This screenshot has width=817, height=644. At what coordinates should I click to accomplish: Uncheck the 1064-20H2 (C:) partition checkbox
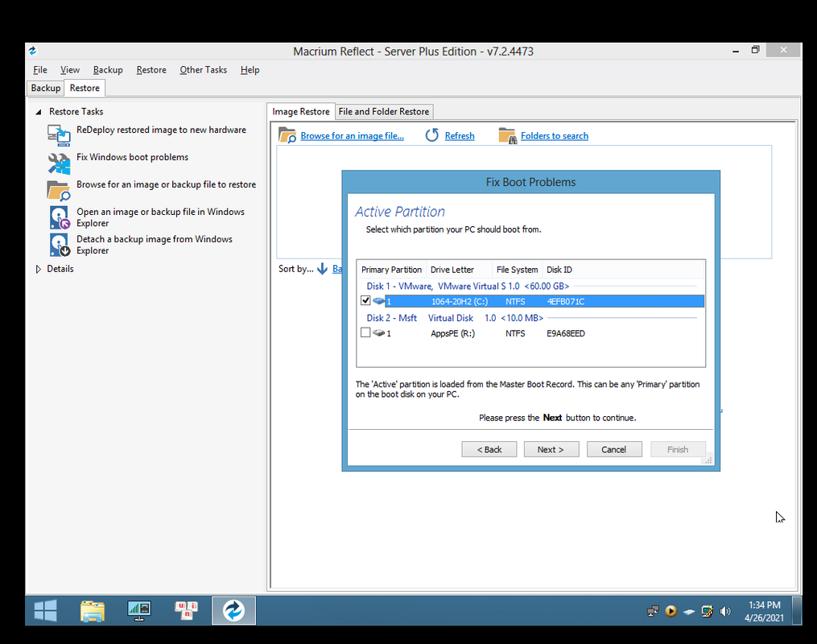(365, 300)
